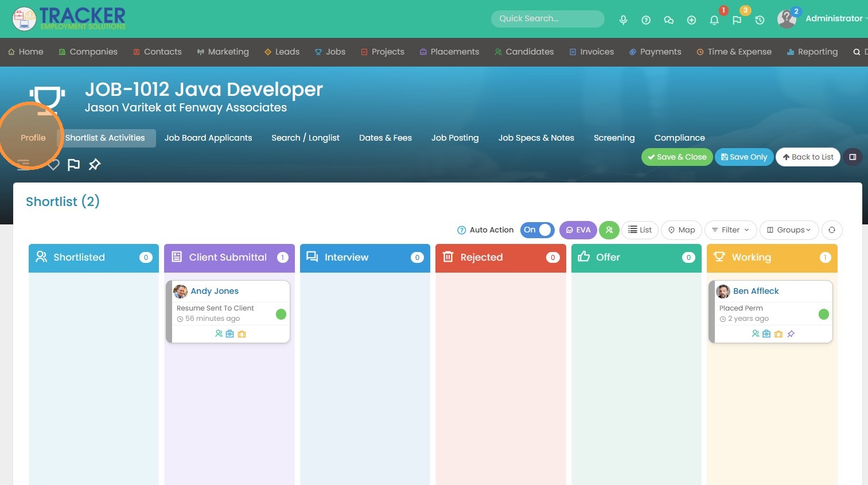The width and height of the screenshot is (868, 485).
Task: Click the briefcase icon on Ben Affleck card
Action: coord(766,333)
